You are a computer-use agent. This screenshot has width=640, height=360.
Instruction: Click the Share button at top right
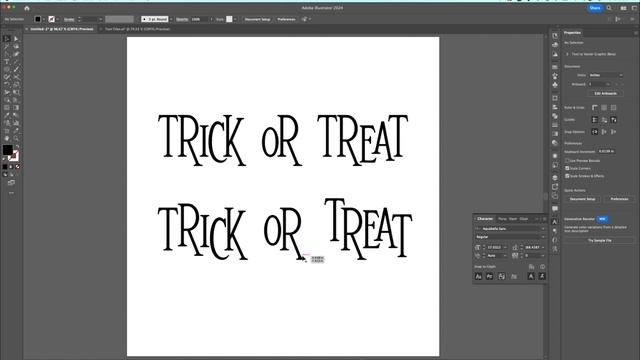[595, 8]
